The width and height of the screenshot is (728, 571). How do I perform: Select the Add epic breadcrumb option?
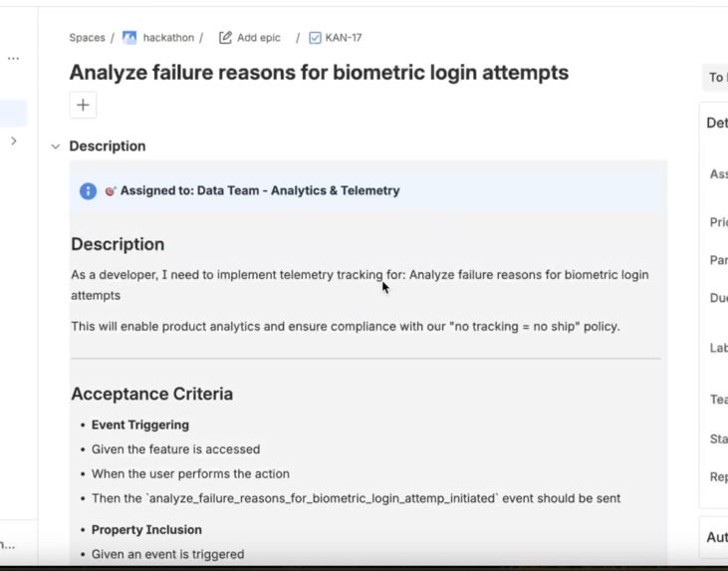pos(259,38)
